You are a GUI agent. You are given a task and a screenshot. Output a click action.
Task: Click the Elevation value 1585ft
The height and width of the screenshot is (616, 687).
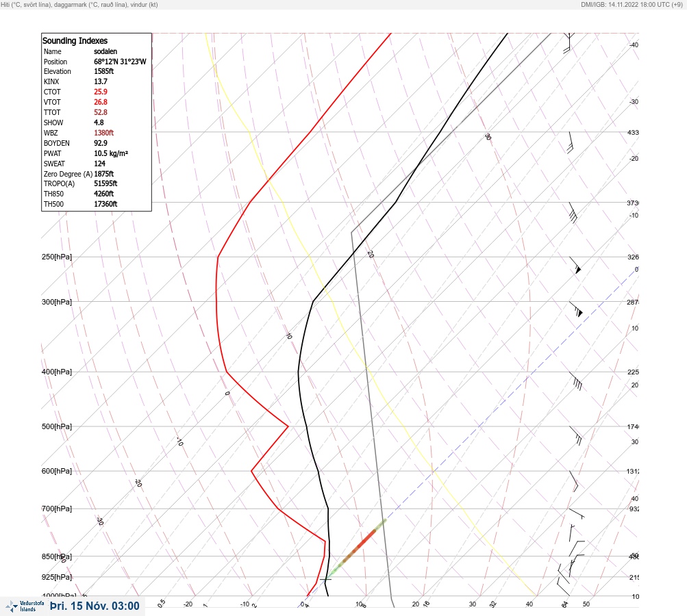point(104,71)
